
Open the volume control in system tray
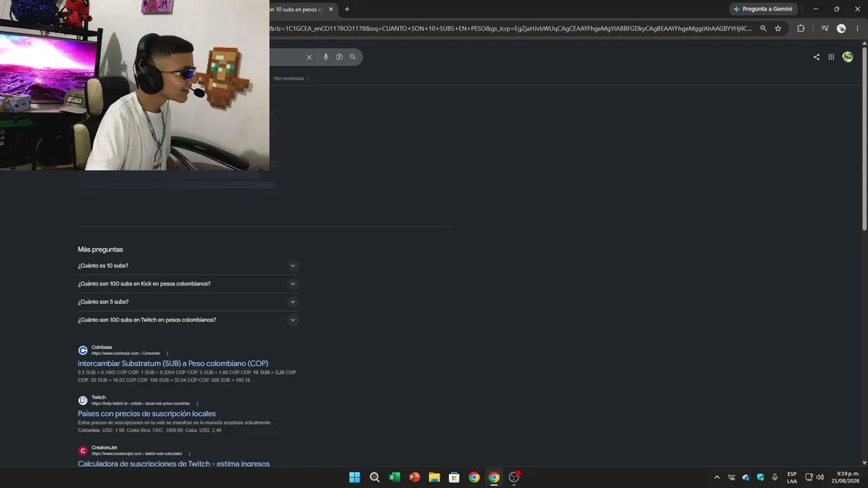click(x=820, y=477)
